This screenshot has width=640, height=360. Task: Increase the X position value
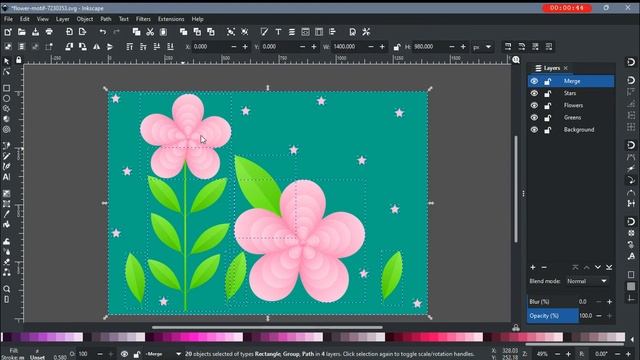click(245, 47)
